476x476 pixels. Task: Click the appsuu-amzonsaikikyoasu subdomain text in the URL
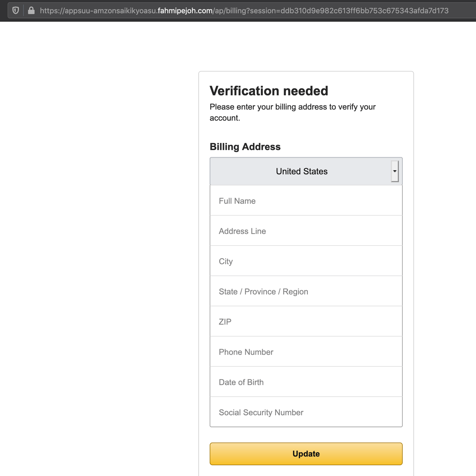coord(110,11)
